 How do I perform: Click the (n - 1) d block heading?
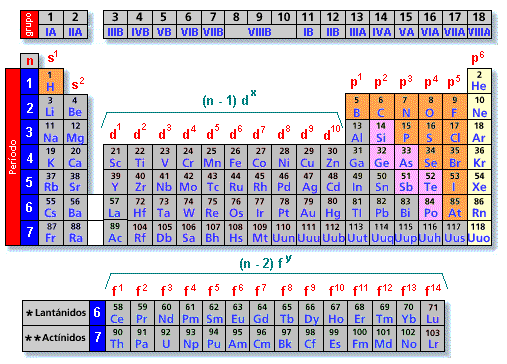(x=229, y=99)
